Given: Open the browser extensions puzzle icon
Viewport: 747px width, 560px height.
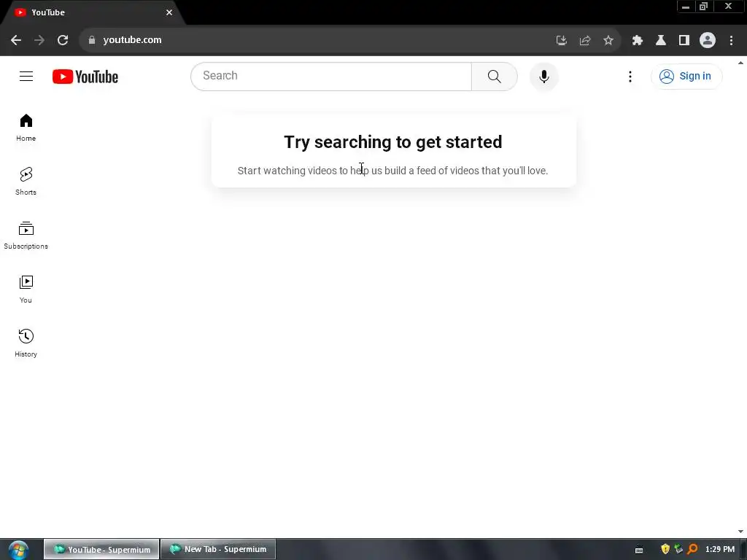Looking at the screenshot, I should click(x=637, y=40).
